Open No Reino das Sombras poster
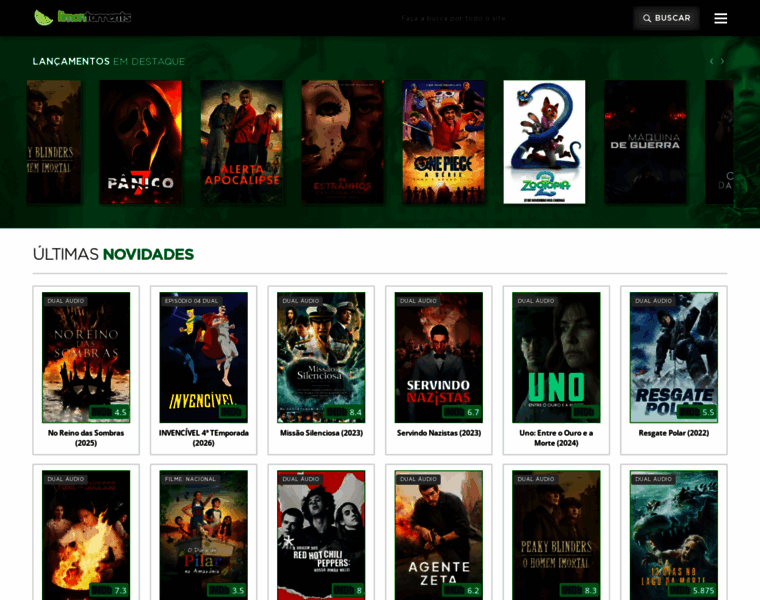 pos(86,357)
